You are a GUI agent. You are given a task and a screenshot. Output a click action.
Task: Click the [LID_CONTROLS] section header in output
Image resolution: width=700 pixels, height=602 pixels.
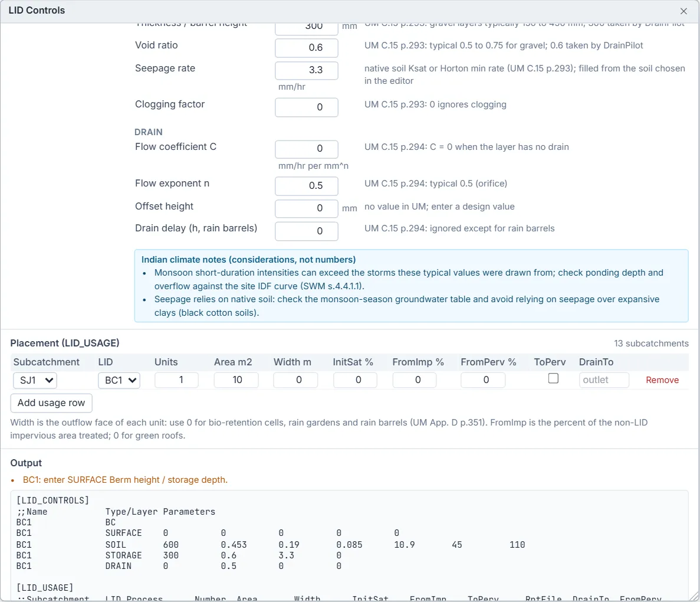(x=52, y=500)
